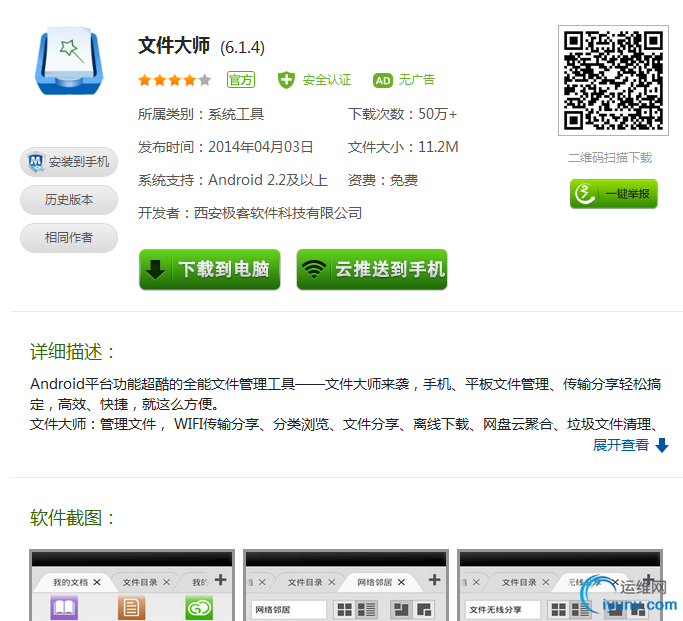This screenshot has height=621, width=683.
Task: Open third screenshot thumbnail showing 文件无线分享
Action: pos(560,585)
